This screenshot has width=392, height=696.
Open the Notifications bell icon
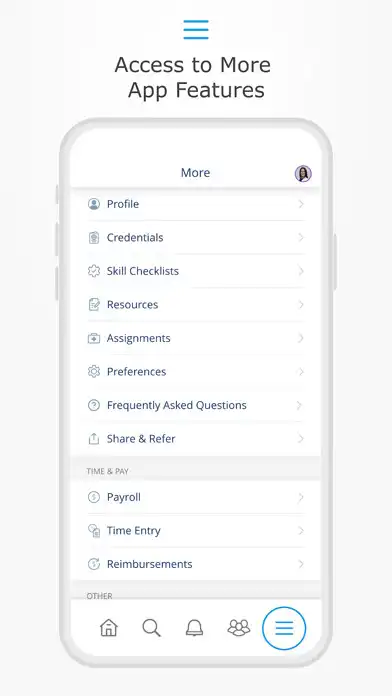[x=194, y=628]
